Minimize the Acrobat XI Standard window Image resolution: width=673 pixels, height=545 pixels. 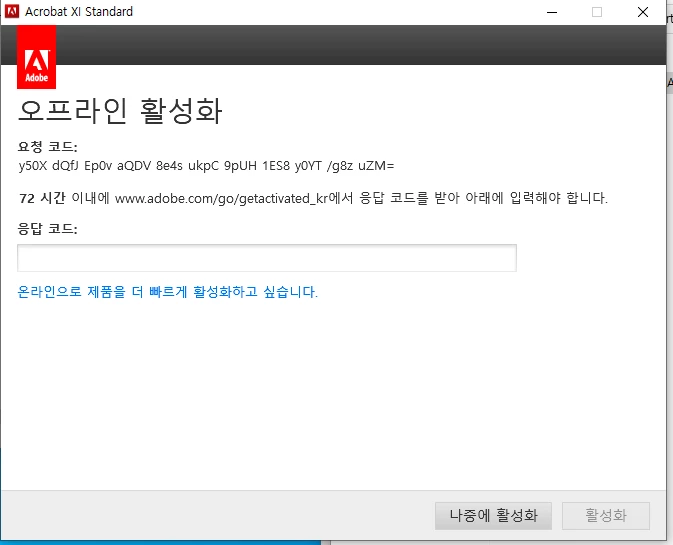click(x=552, y=12)
